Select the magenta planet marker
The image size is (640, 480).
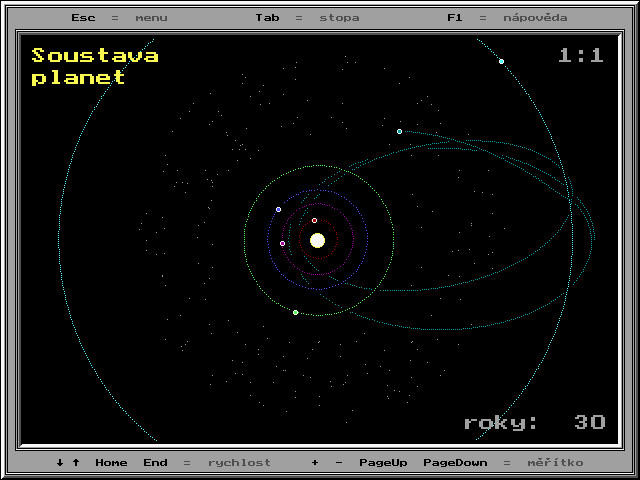tap(282, 243)
